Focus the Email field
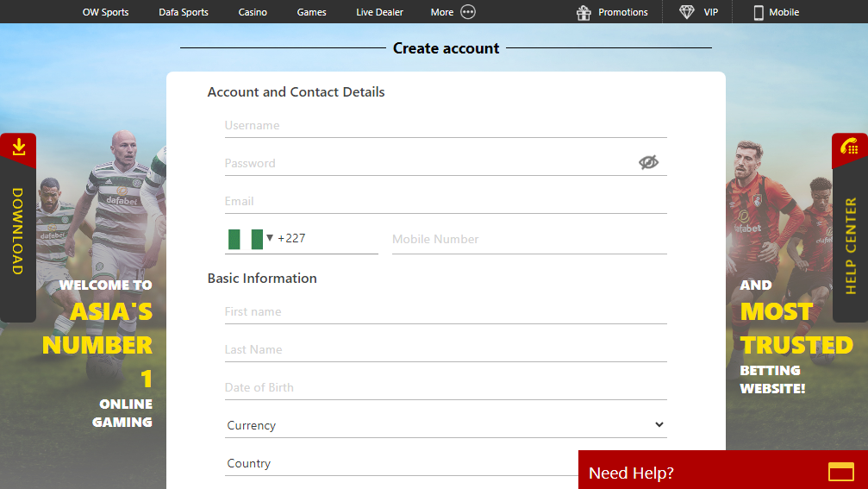The image size is (868, 489). [x=446, y=202]
